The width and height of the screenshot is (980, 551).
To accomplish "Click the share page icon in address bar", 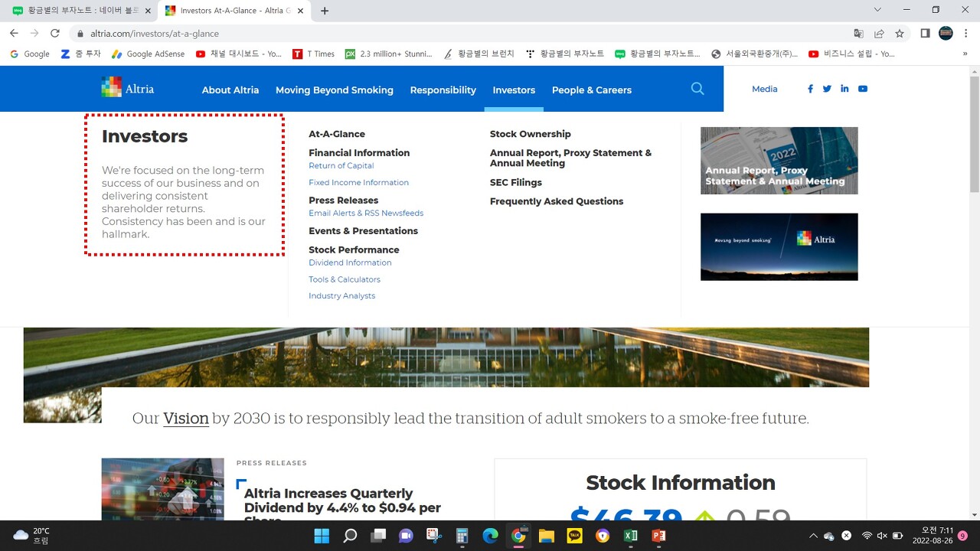I will (x=879, y=34).
